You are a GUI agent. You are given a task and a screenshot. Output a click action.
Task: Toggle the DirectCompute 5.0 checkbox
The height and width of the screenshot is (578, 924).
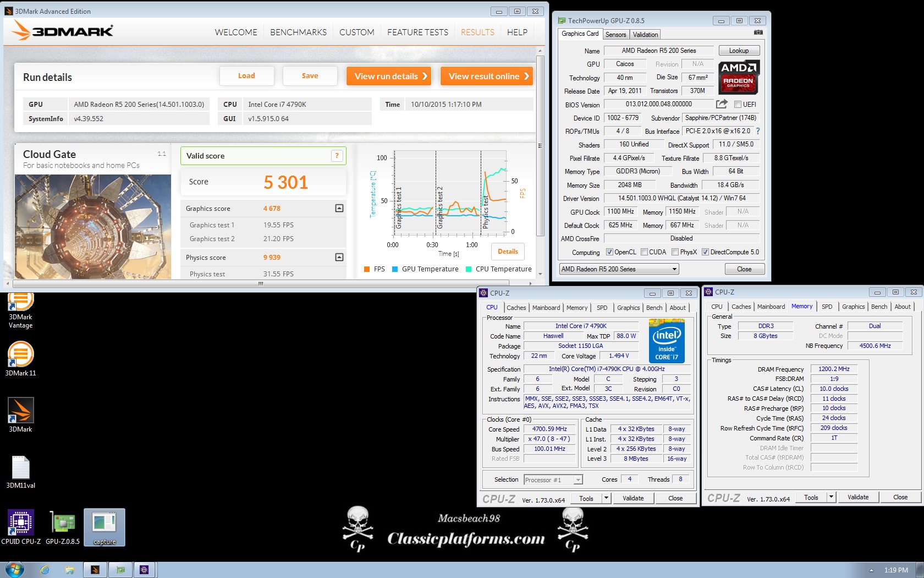click(705, 252)
